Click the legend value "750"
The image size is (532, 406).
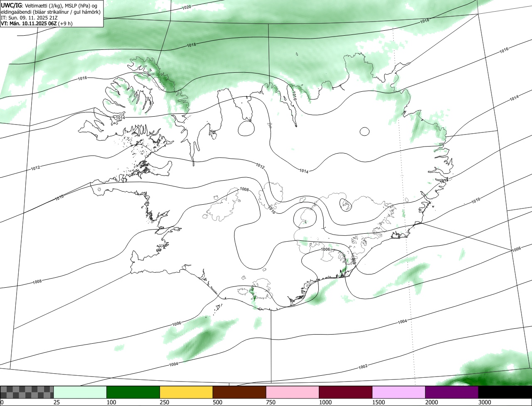point(271,402)
